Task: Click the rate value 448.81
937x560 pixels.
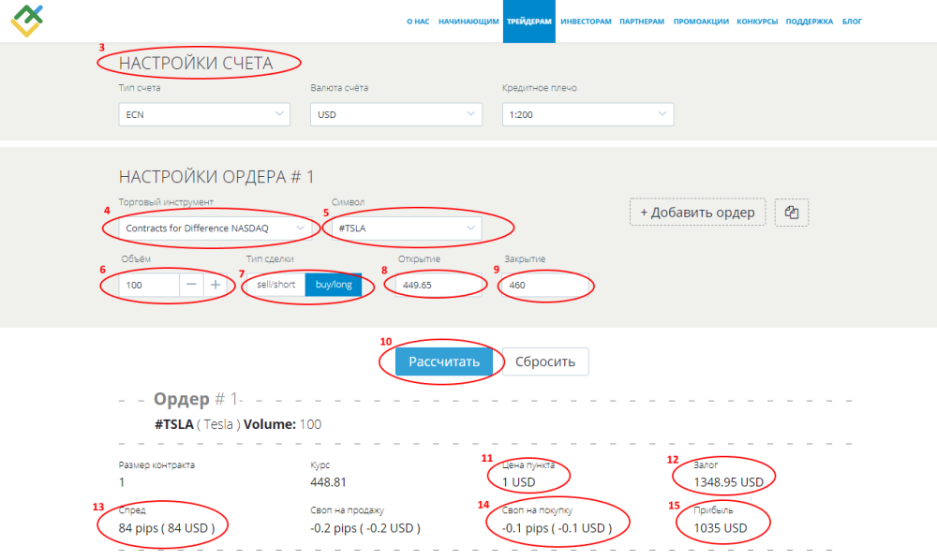Action: pos(328,482)
